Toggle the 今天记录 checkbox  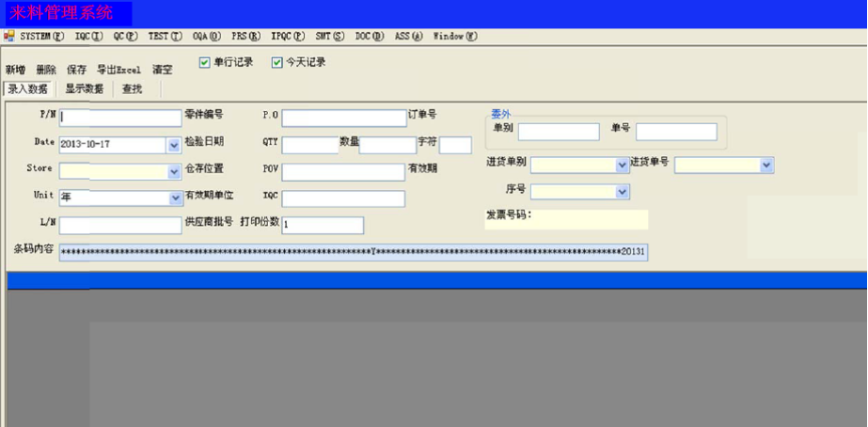[x=276, y=63]
